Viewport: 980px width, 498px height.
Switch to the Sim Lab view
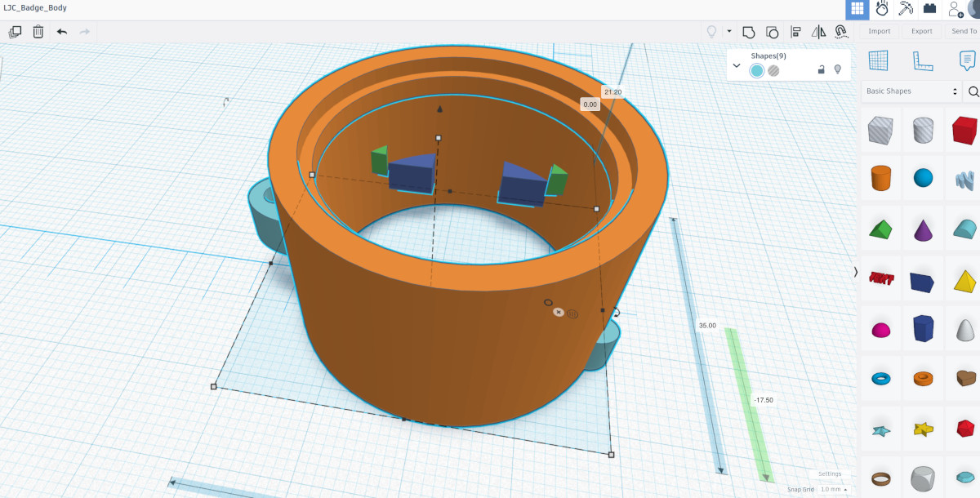point(882,9)
